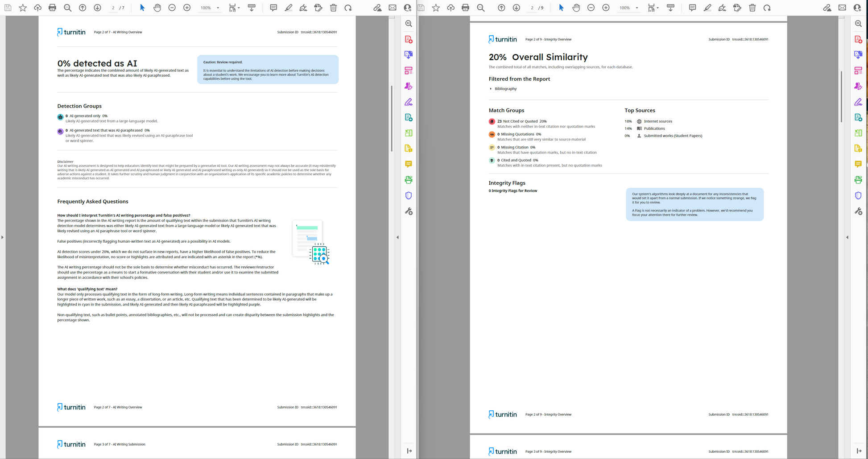Open fit page options dropdown in left toolbar
The height and width of the screenshot is (459, 868).
point(239,8)
